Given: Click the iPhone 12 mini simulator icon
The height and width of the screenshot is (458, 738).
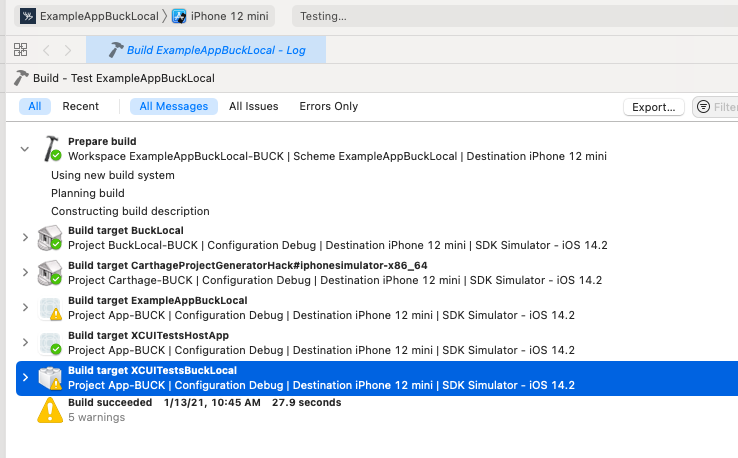Looking at the screenshot, I should click(x=179, y=16).
